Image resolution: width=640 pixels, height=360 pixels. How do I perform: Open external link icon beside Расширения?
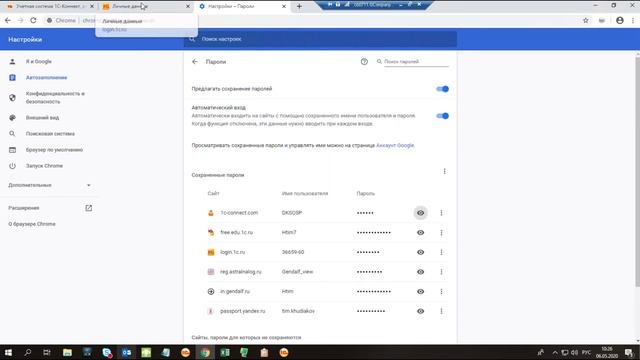pyautogui.click(x=89, y=208)
